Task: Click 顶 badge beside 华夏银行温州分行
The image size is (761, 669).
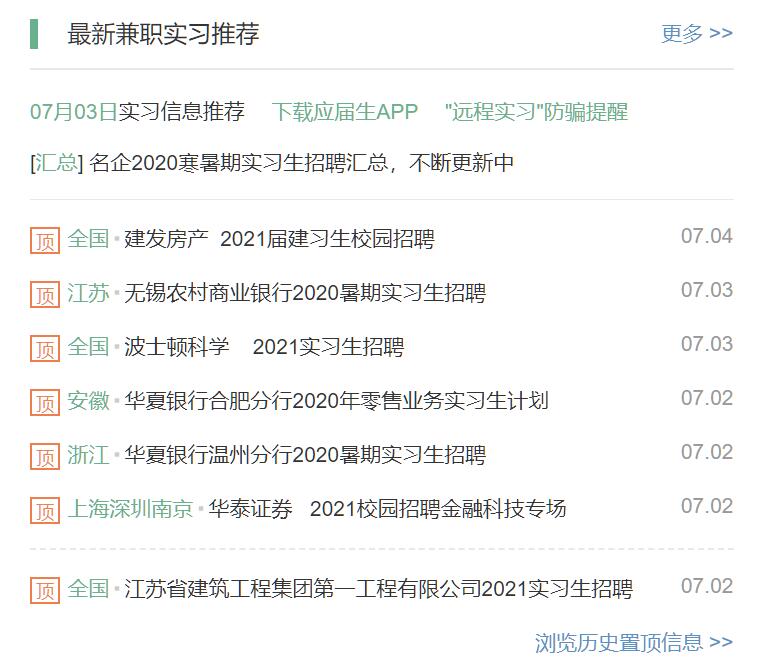Action: (45, 456)
